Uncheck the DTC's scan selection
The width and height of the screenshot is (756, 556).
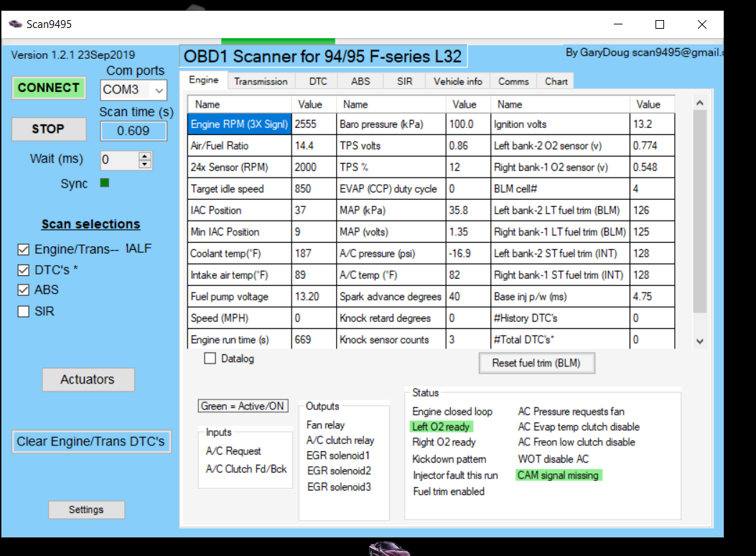[x=24, y=270]
